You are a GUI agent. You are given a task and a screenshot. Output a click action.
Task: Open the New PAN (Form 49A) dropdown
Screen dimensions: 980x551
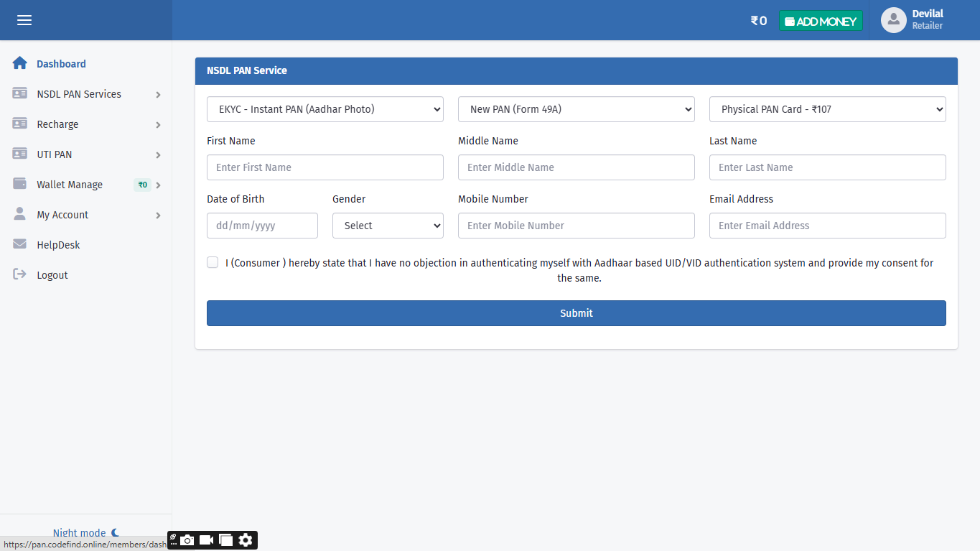point(577,109)
